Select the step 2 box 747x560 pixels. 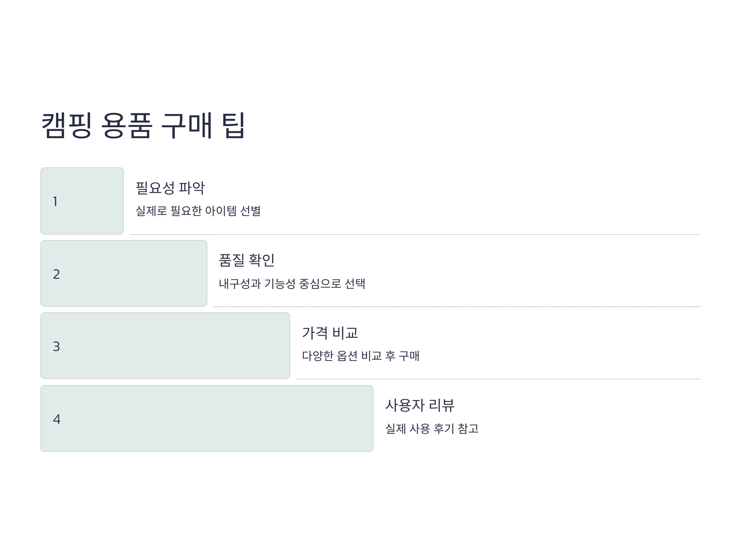coord(124,273)
